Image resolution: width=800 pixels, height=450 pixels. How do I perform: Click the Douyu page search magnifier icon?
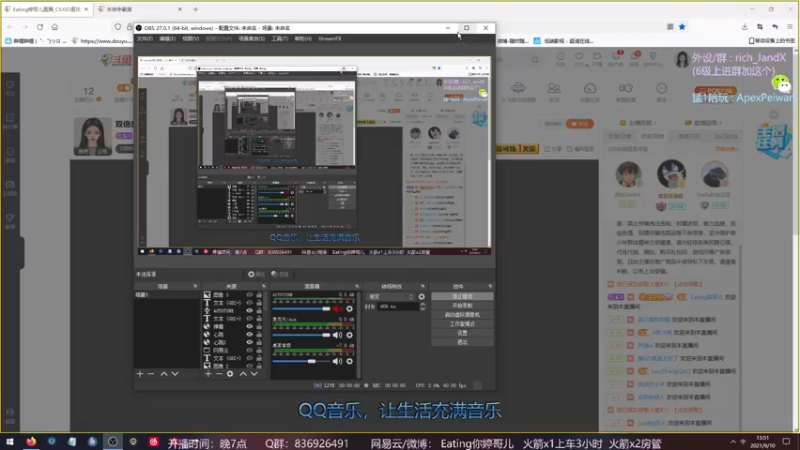click(535, 60)
